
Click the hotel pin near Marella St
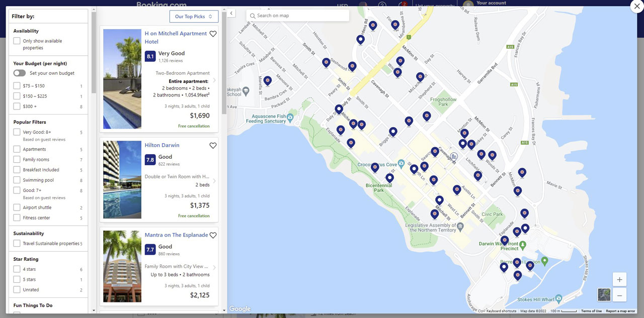[x=268, y=80]
